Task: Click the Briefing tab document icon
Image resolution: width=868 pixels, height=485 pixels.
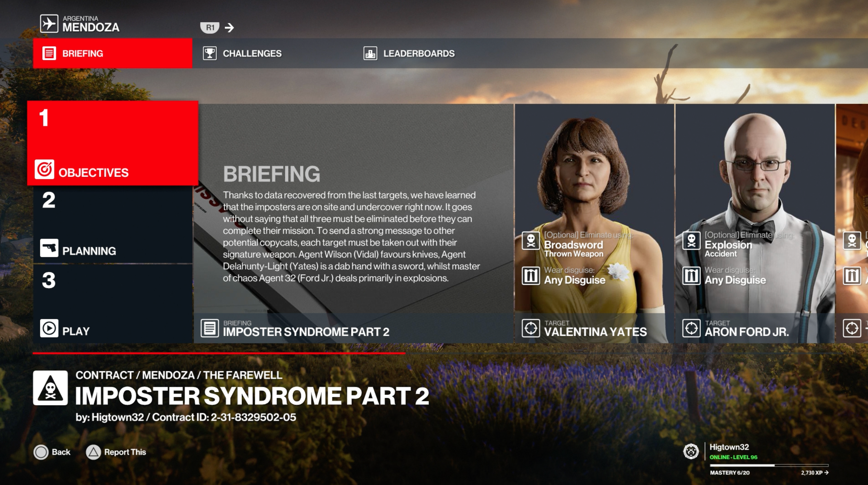Action: [49, 53]
